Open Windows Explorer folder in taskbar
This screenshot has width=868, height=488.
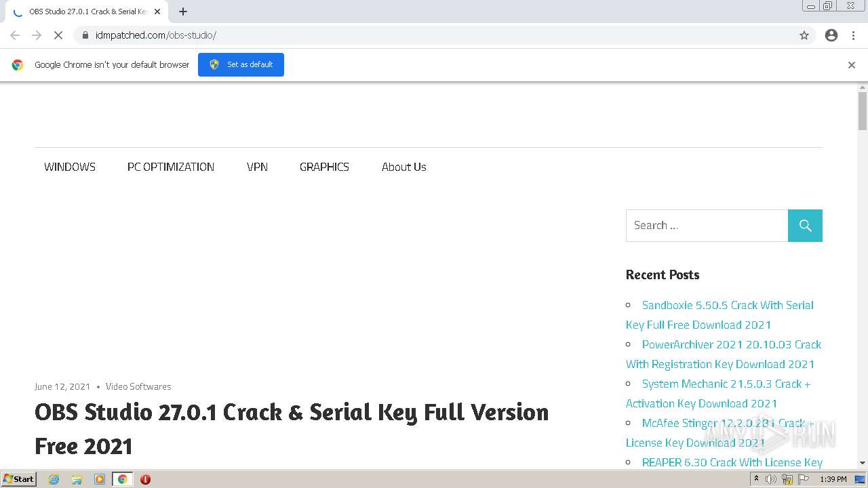click(x=77, y=479)
